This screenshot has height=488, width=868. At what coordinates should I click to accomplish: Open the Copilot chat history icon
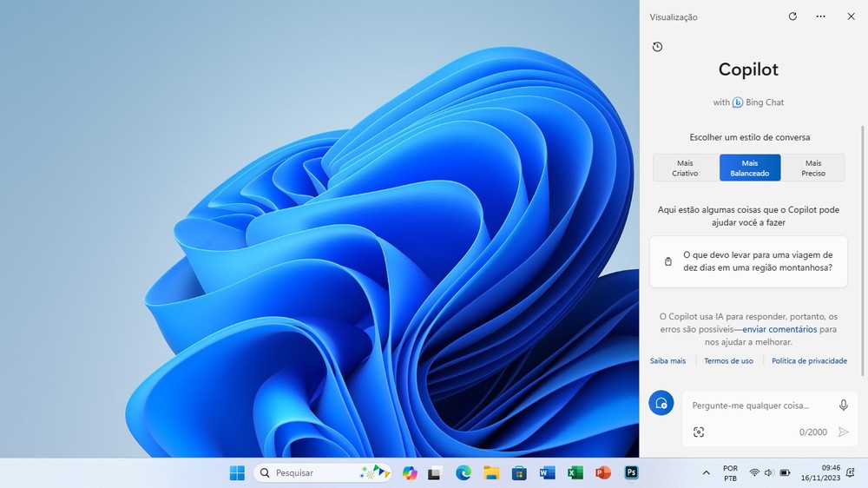(657, 47)
